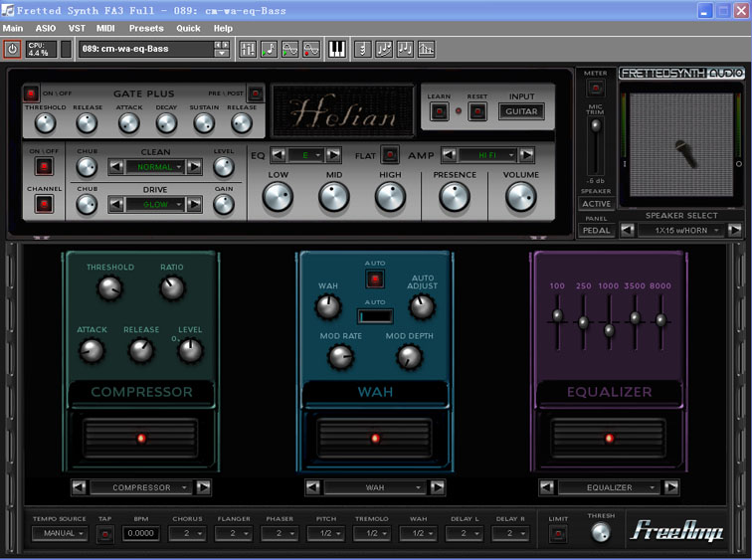Click the power button in the toolbar
The image size is (752, 560).
[x=13, y=49]
